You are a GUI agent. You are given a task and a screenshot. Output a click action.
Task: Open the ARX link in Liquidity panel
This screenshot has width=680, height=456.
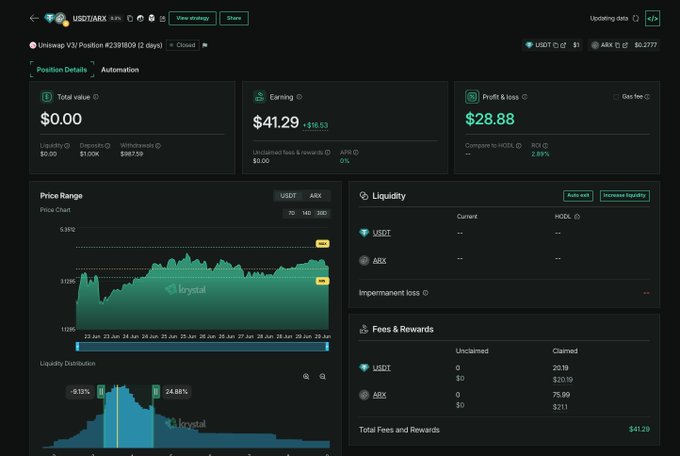[x=379, y=261]
